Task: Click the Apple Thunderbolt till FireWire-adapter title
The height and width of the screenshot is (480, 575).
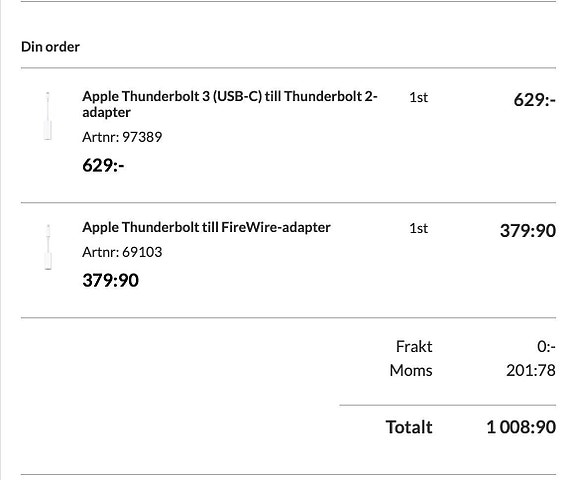Action: click(206, 227)
